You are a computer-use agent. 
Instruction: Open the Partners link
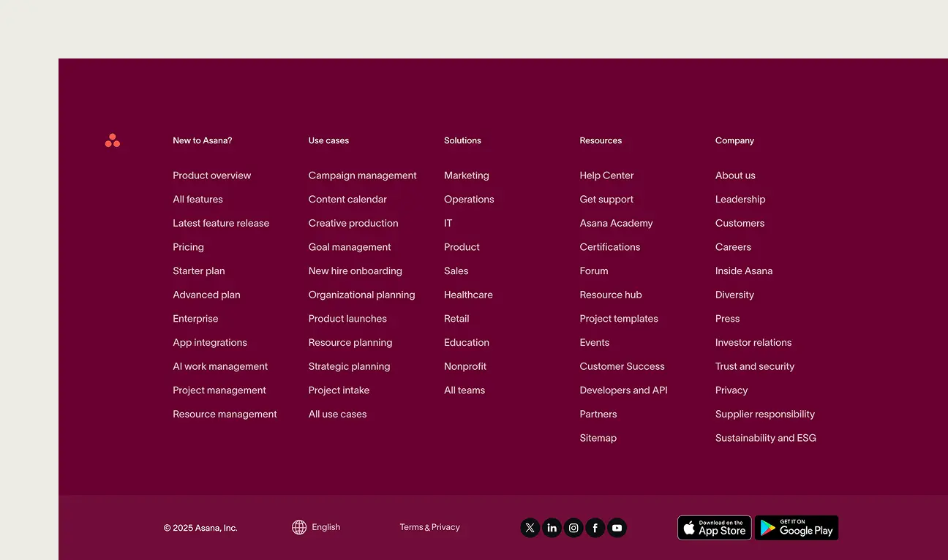point(598,415)
